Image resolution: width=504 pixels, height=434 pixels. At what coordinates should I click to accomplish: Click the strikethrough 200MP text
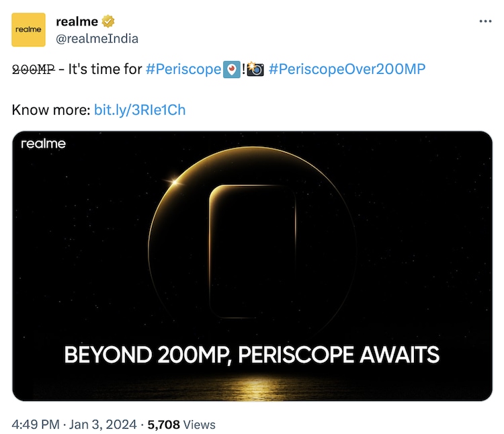33,69
